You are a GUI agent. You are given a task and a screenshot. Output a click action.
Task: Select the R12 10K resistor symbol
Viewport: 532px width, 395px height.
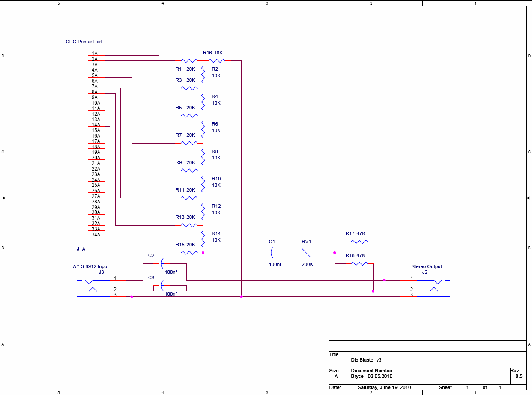point(203,212)
